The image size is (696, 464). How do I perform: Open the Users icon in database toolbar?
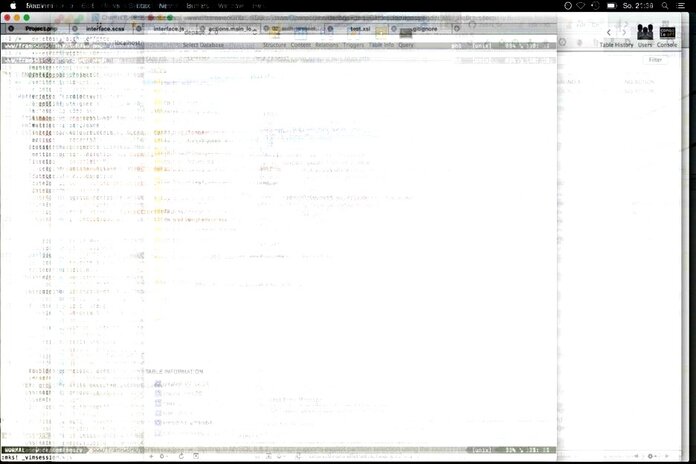pyautogui.click(x=645, y=36)
